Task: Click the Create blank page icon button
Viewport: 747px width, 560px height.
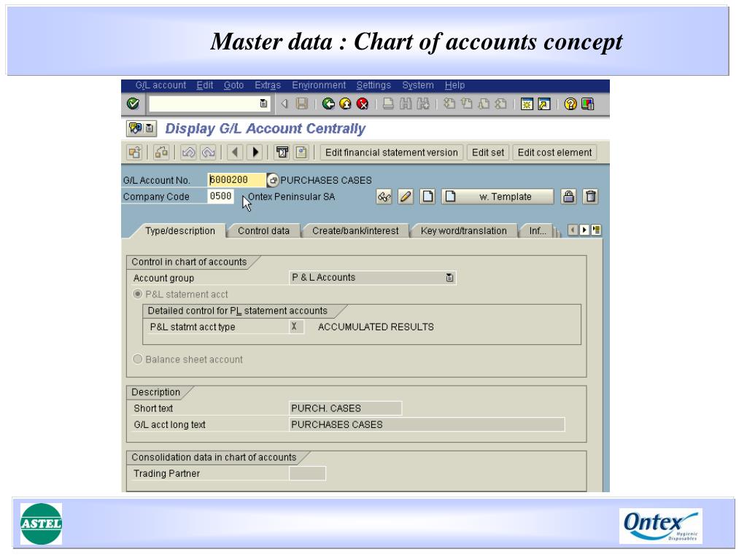Action: click(427, 197)
